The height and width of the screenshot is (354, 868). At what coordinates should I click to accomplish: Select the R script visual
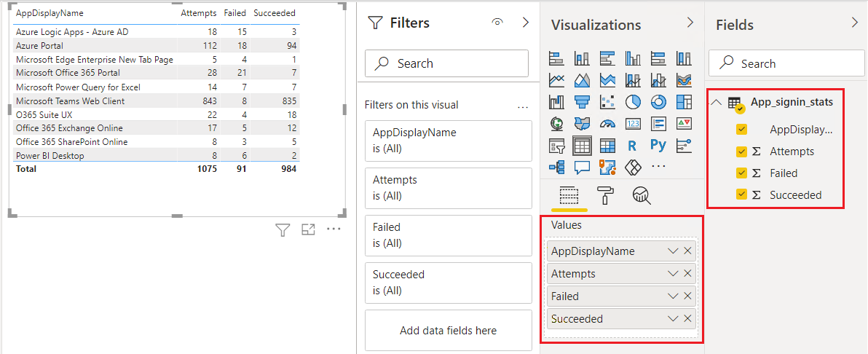point(633,145)
